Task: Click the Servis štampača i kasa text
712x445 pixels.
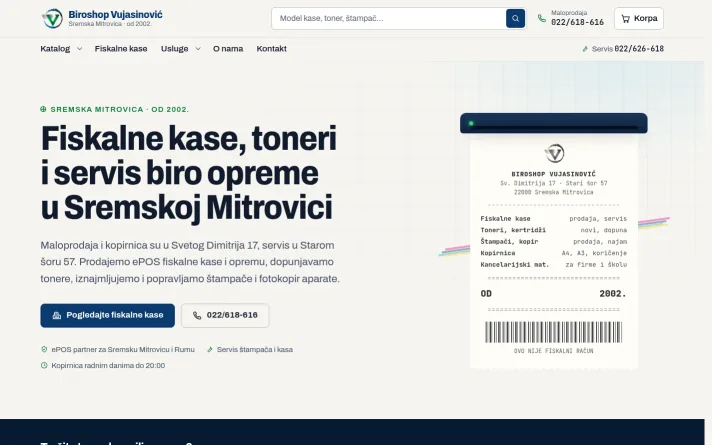Action: click(255, 349)
